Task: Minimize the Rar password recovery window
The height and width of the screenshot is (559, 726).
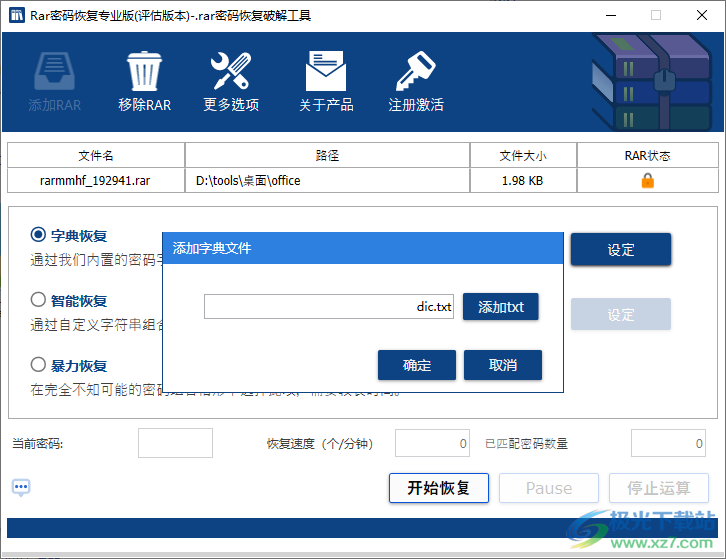Action: click(x=611, y=15)
